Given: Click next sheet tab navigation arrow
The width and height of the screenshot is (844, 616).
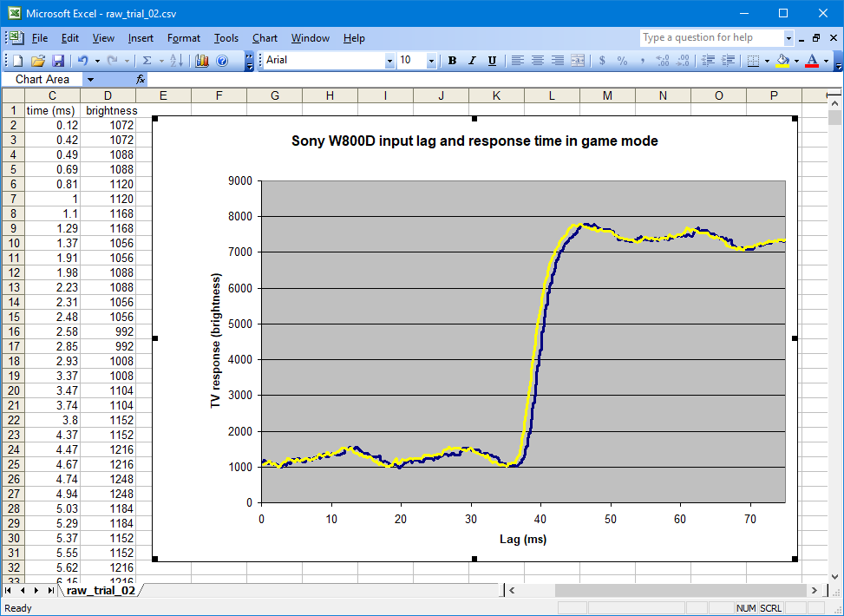Looking at the screenshot, I should click(x=36, y=590).
